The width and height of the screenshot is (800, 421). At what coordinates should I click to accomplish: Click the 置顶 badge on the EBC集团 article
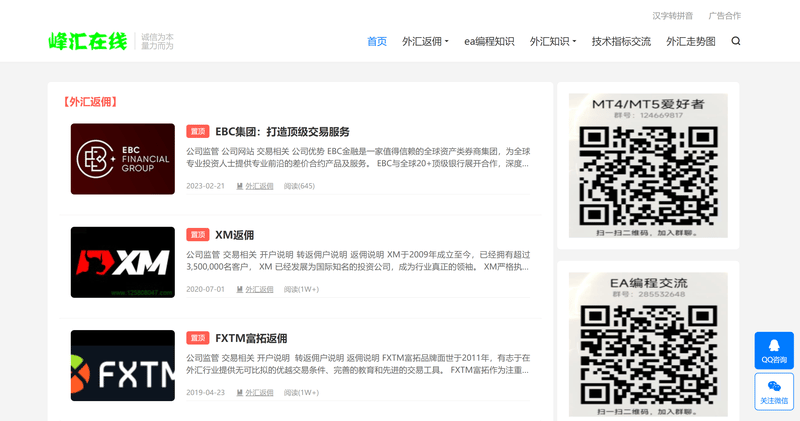pos(197,132)
